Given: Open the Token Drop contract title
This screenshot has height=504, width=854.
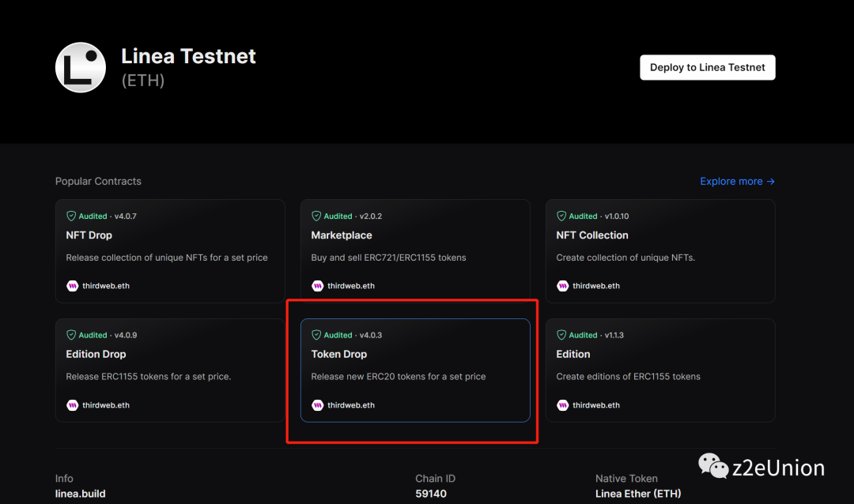Looking at the screenshot, I should pyautogui.click(x=338, y=355).
